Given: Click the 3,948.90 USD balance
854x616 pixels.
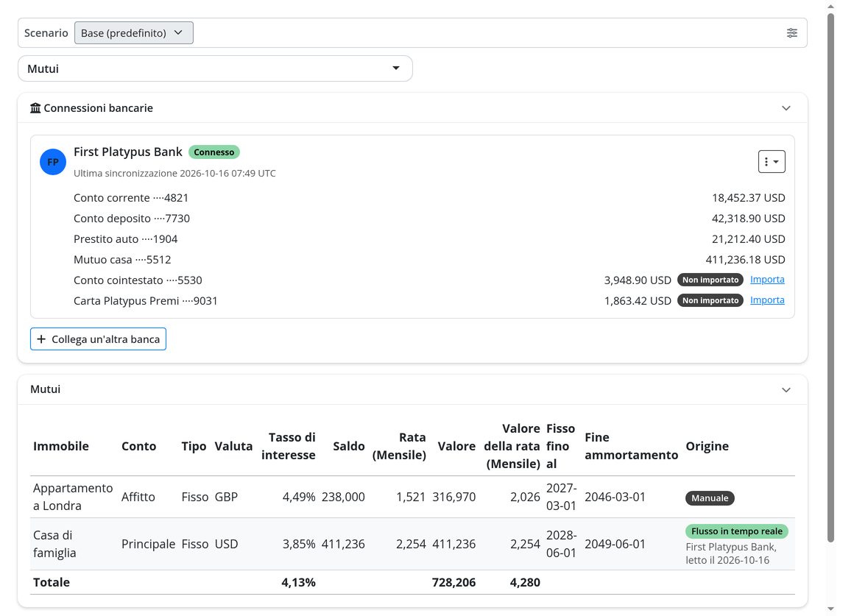Looking at the screenshot, I should (x=638, y=280).
